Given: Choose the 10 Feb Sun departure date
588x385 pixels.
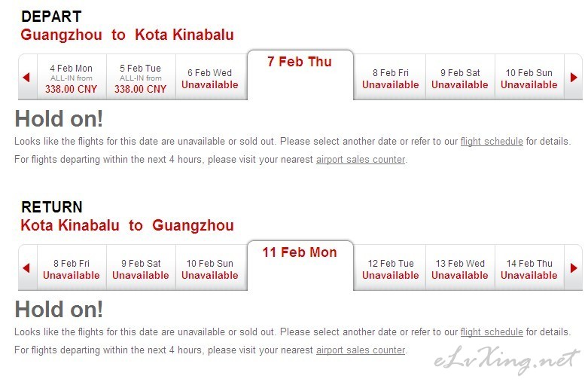Looking at the screenshot, I should 529,78.
